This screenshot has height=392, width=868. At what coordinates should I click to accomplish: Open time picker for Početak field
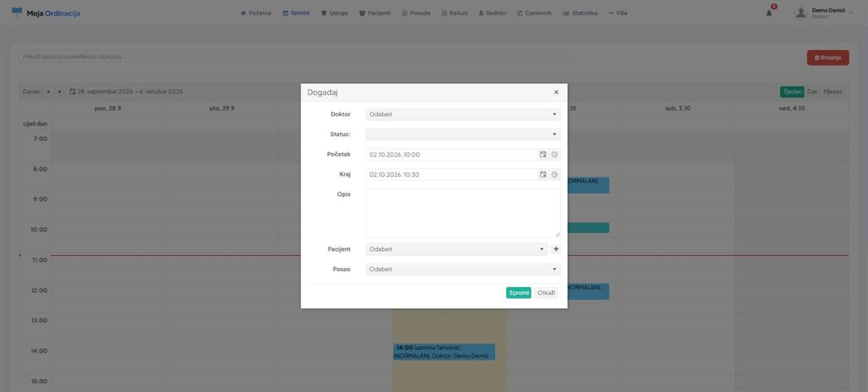pos(554,155)
